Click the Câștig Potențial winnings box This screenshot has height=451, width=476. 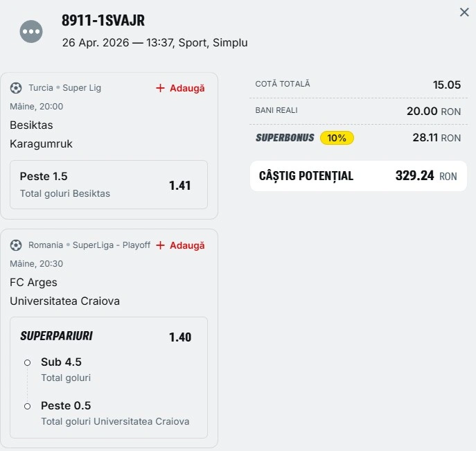click(x=358, y=176)
